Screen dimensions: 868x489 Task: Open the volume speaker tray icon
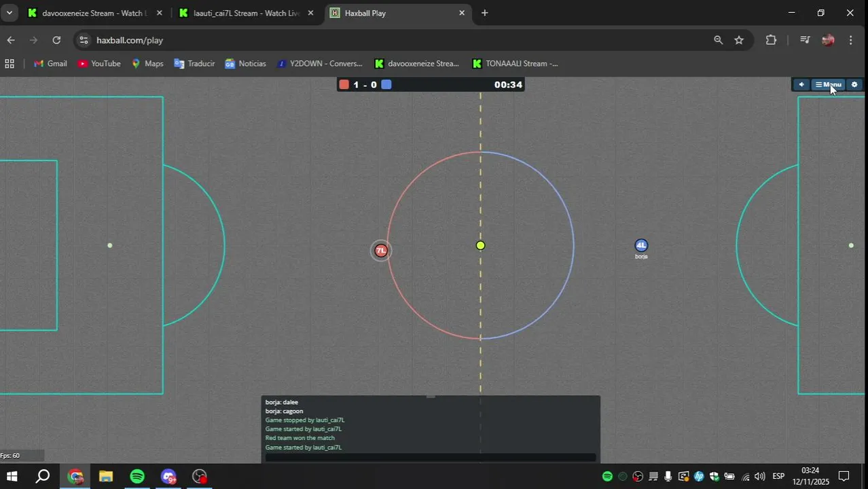tap(760, 476)
